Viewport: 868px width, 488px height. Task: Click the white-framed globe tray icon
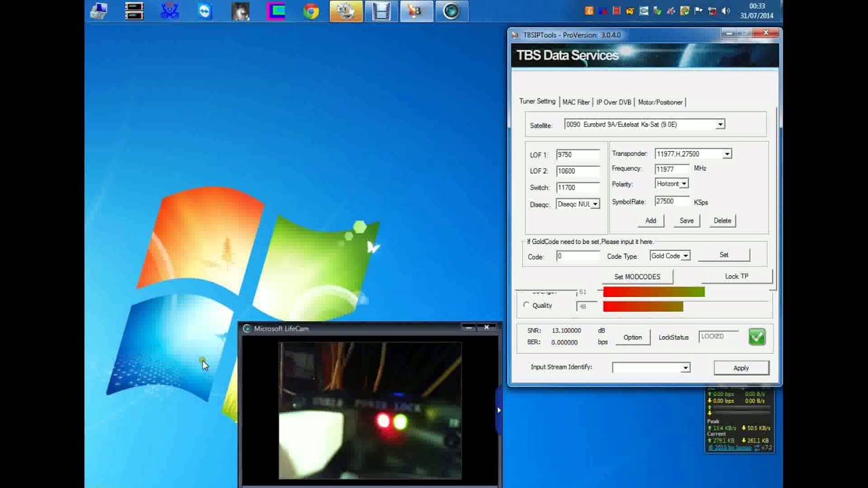tap(644, 11)
